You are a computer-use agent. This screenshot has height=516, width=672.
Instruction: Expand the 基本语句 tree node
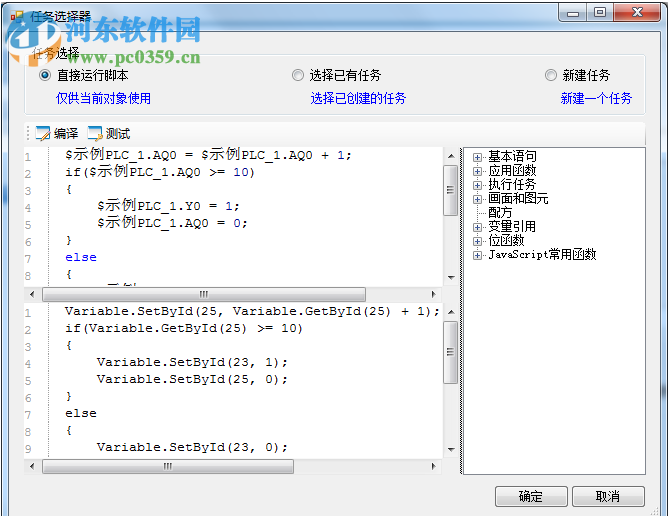(477, 157)
